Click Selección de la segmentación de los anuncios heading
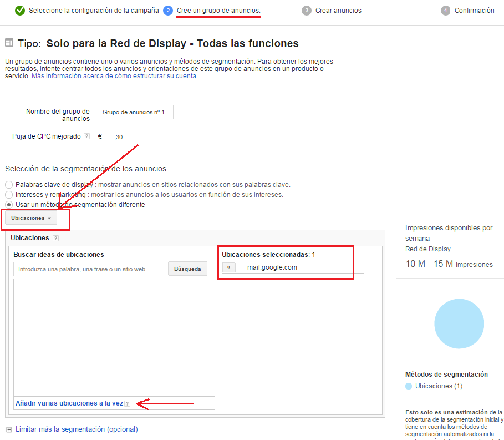504x440 pixels. pos(85,169)
